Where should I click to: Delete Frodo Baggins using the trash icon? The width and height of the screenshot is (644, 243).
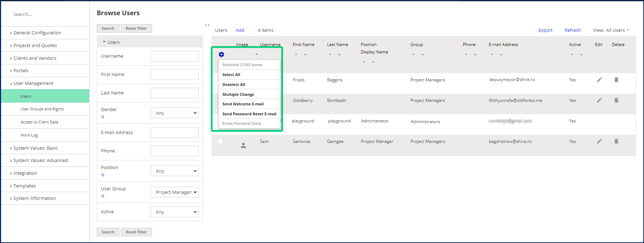[x=616, y=80]
